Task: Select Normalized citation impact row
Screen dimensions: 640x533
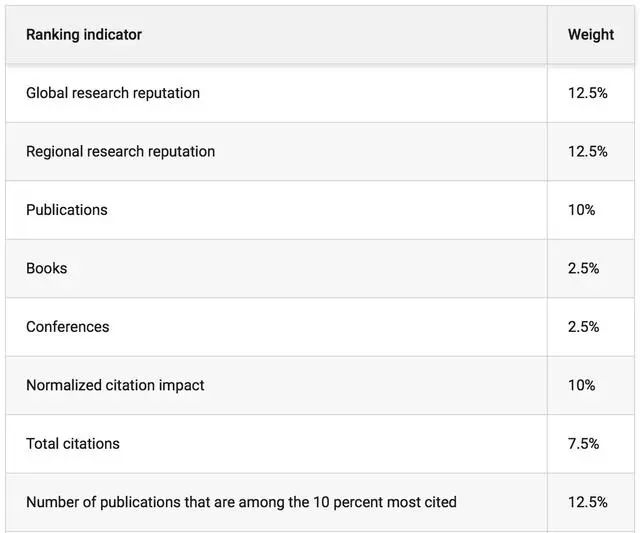Action: pos(320,385)
